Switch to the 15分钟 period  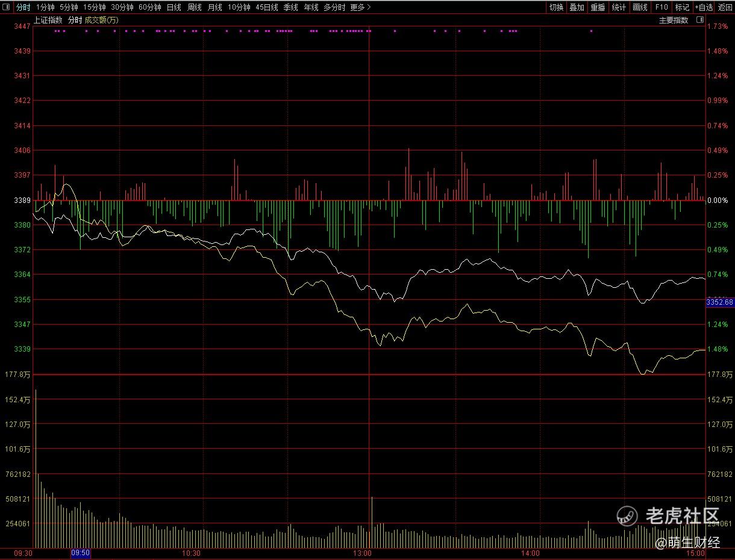point(95,8)
